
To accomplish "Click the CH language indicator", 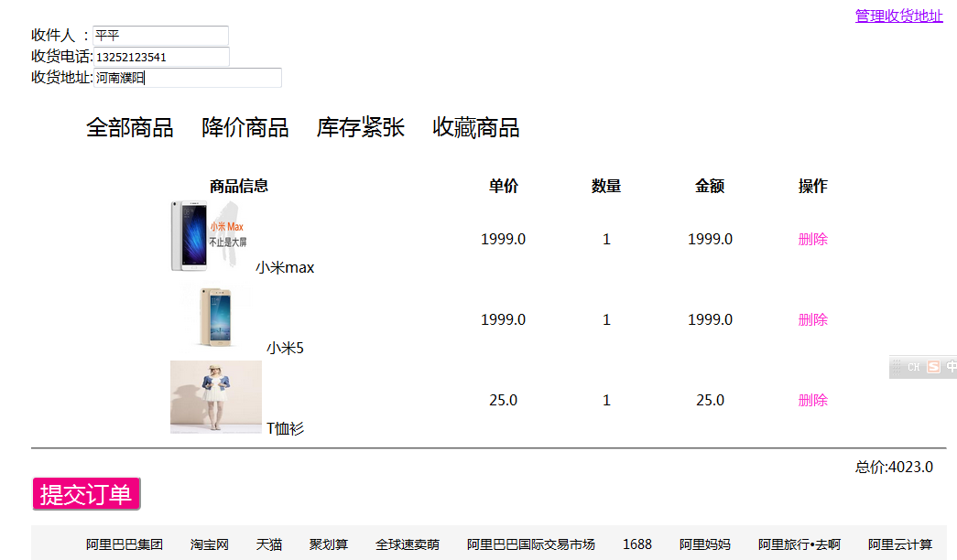I will click(x=913, y=367).
